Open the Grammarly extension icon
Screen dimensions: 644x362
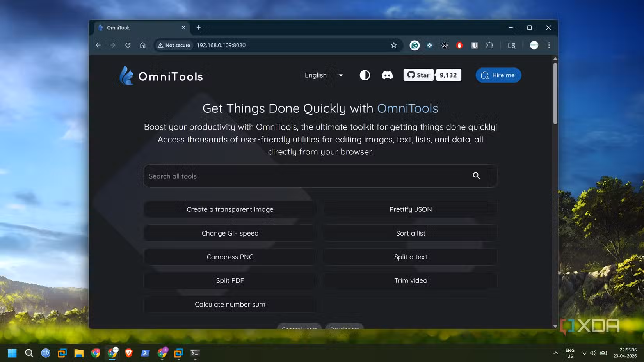pyautogui.click(x=415, y=45)
